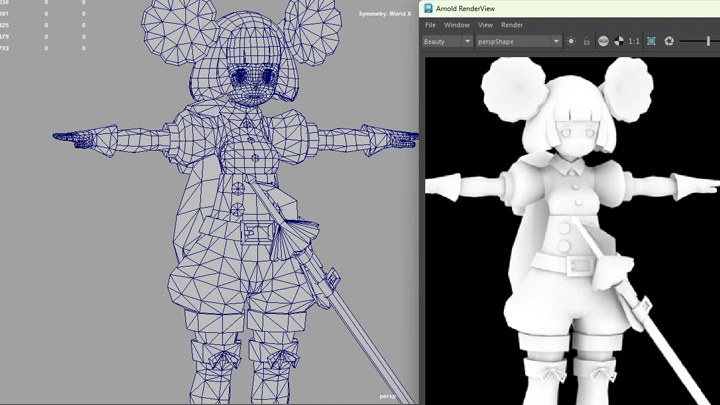Screen dimensions: 720x405
Task: Open the Render menu in Arnold RenderView
Action: (x=512, y=25)
